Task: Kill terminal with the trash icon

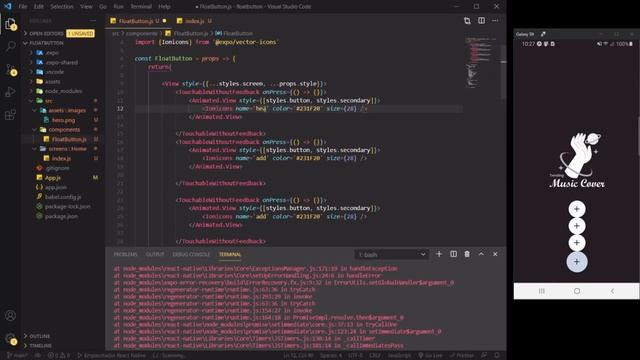Action: [x=467, y=254]
